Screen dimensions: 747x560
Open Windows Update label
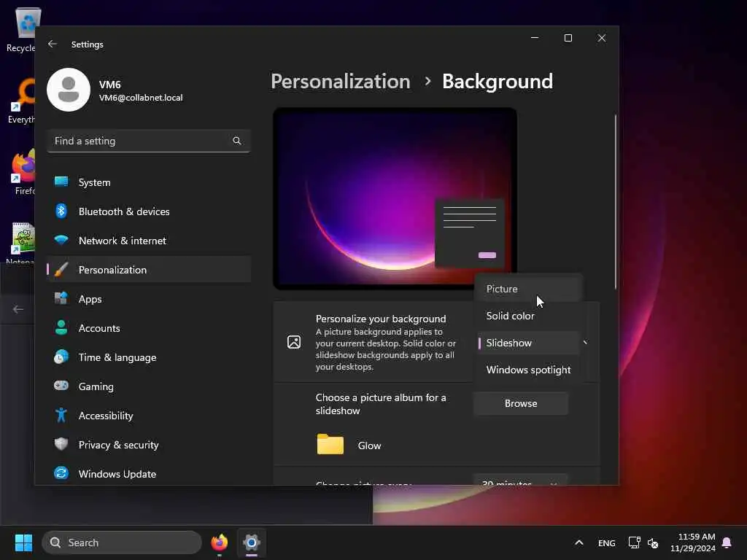click(117, 474)
